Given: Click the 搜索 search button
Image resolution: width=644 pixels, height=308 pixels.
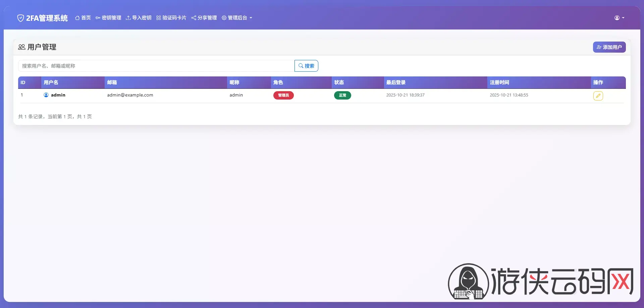Looking at the screenshot, I should (306, 66).
